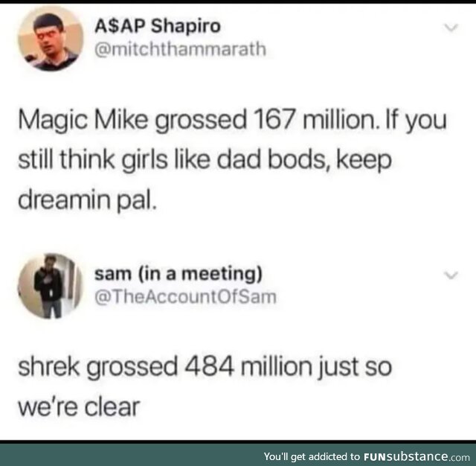Click the word 'shrek' in the reply
Screen dimensions: 476x466
pos(49,366)
